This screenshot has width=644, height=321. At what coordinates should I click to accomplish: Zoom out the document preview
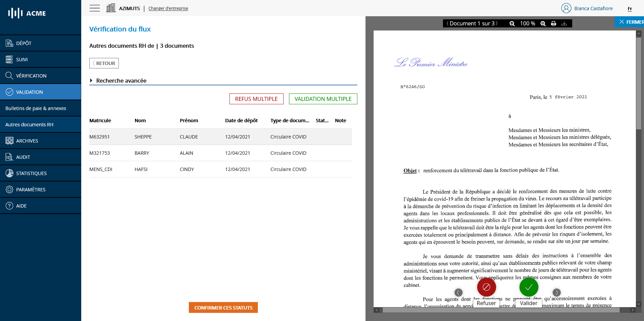[x=512, y=23]
